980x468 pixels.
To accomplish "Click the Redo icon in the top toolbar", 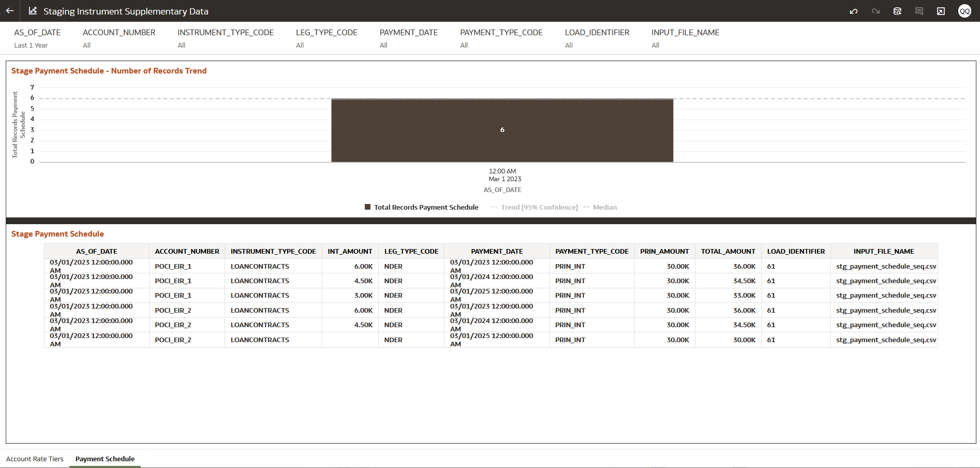I will (x=875, y=11).
